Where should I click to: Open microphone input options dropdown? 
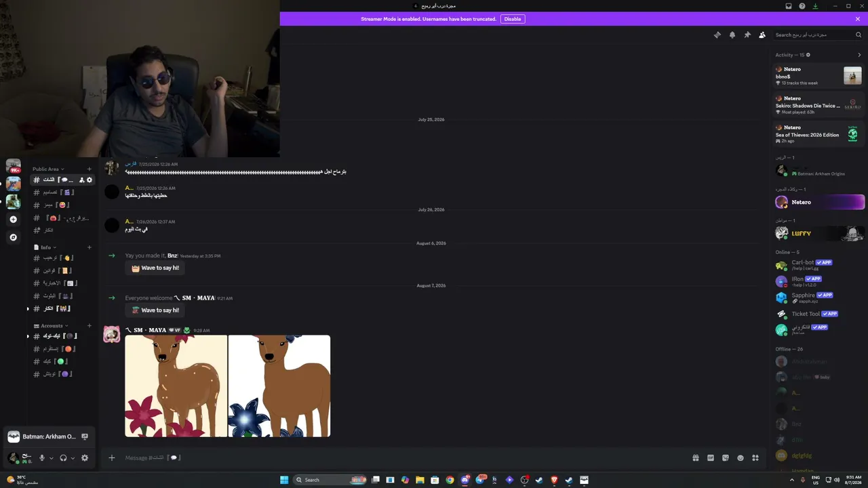[51, 458]
